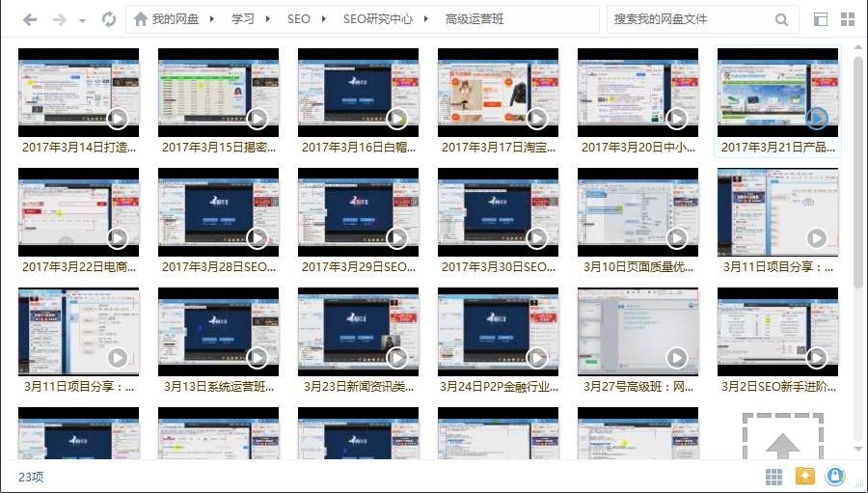868x493 pixels.
Task: Click the dashed upload drop area
Action: point(782,439)
